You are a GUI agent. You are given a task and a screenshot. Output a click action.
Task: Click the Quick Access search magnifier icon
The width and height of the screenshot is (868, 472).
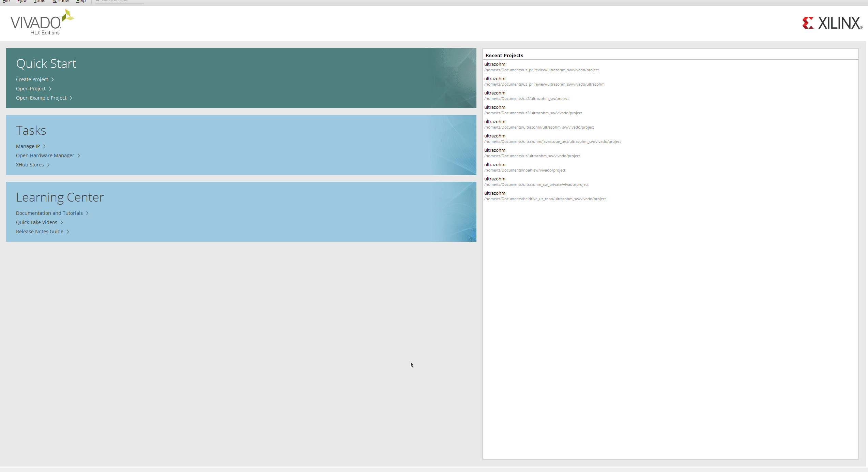pos(98,1)
